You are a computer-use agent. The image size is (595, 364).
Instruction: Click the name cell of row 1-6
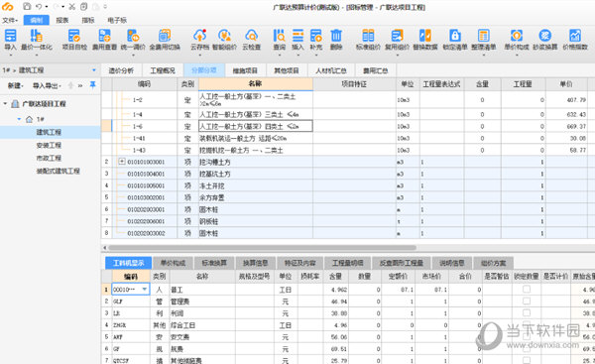[x=256, y=126]
